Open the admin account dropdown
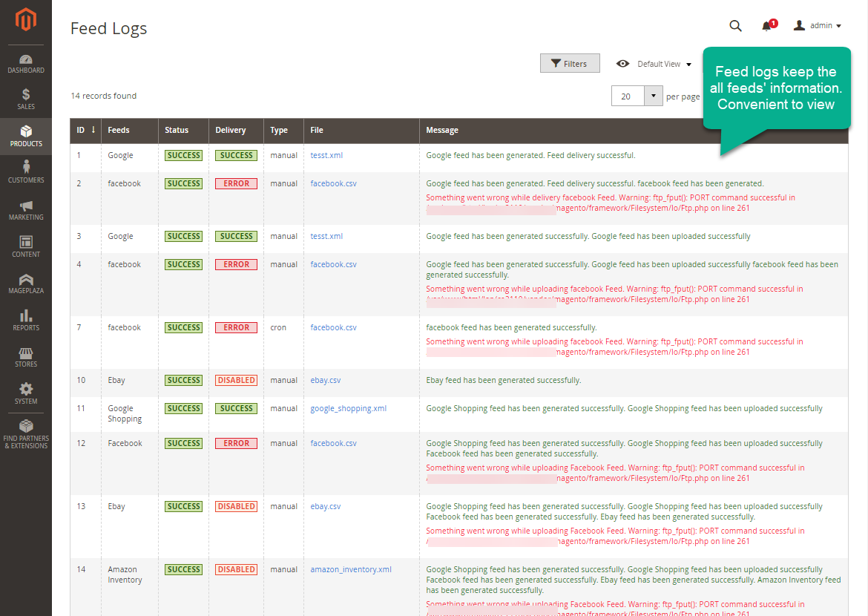The width and height of the screenshot is (868, 616). coord(817,25)
